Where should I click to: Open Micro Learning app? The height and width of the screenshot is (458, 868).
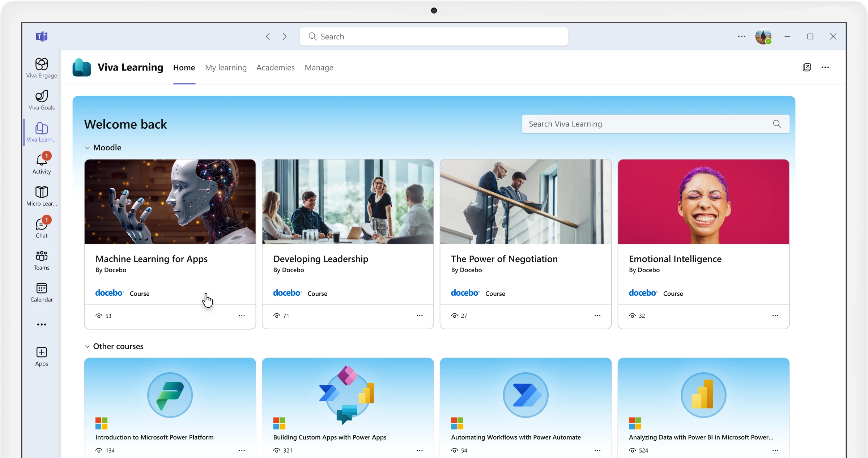pos(42,196)
